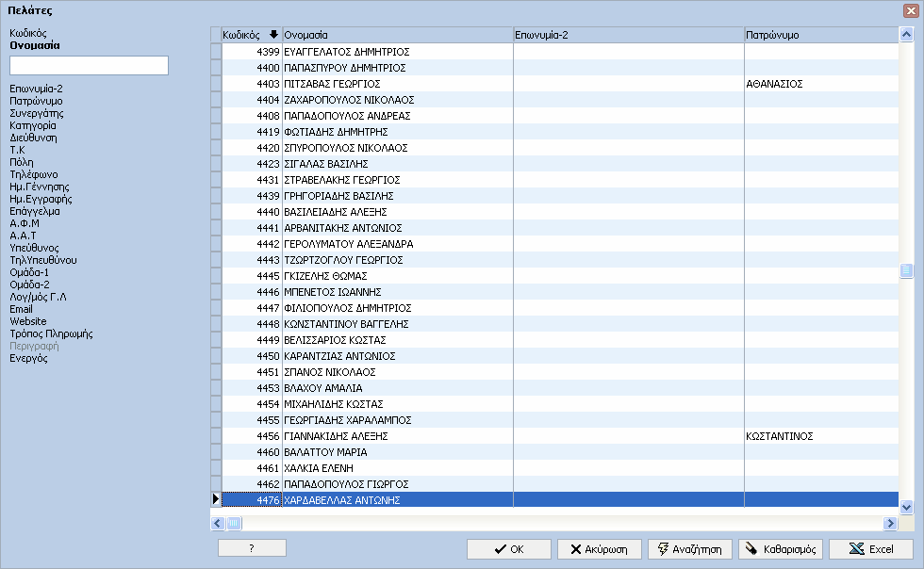This screenshot has height=569, width=924.
Task: Select the Πόλη search criterion
Action: (21, 162)
